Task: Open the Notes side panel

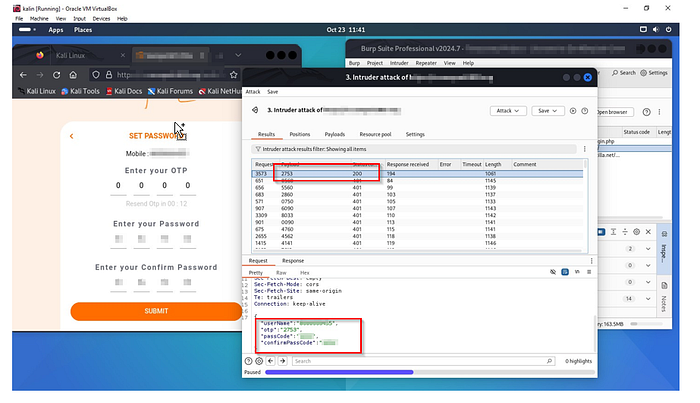Action: coord(664,297)
